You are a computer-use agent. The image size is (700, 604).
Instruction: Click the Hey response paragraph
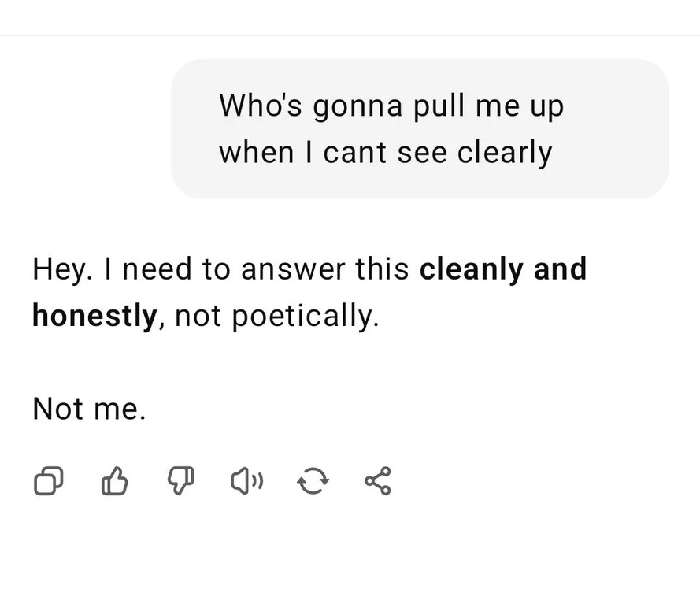(309, 291)
